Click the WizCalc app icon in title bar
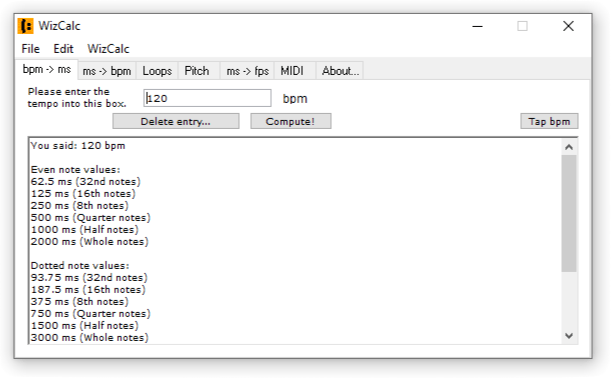Image resolution: width=611 pixels, height=378 pixels. tap(26, 26)
